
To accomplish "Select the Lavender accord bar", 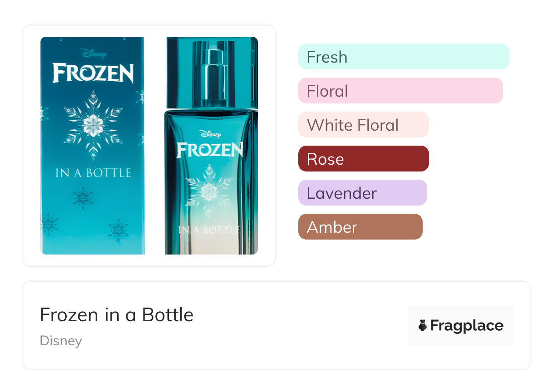I will [362, 193].
